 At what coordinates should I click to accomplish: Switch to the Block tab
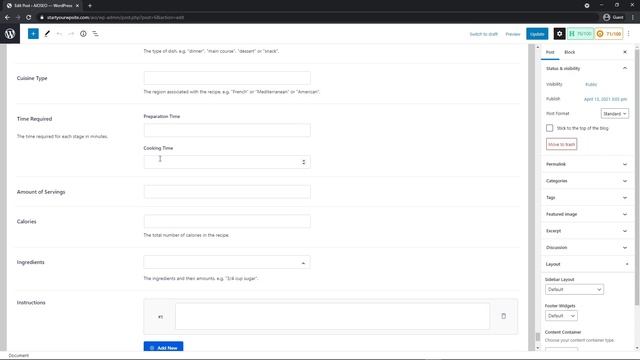[x=569, y=52]
